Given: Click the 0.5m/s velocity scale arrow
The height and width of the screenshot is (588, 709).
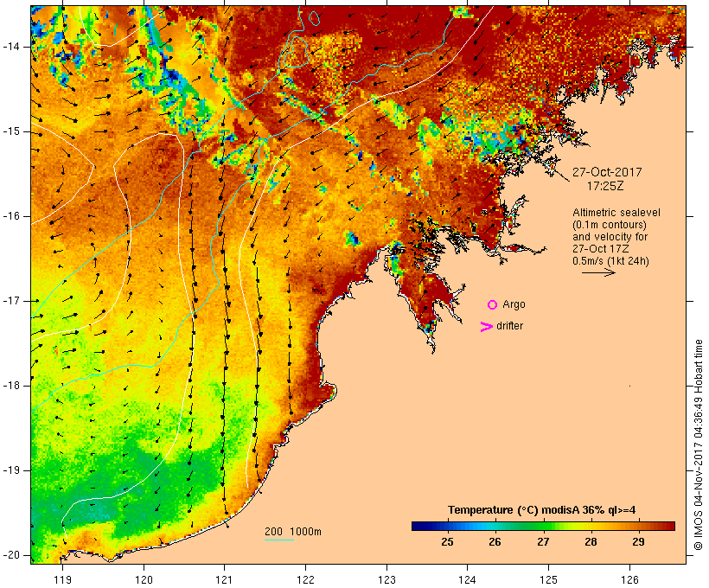Looking at the screenshot, I should pyautogui.click(x=598, y=272).
